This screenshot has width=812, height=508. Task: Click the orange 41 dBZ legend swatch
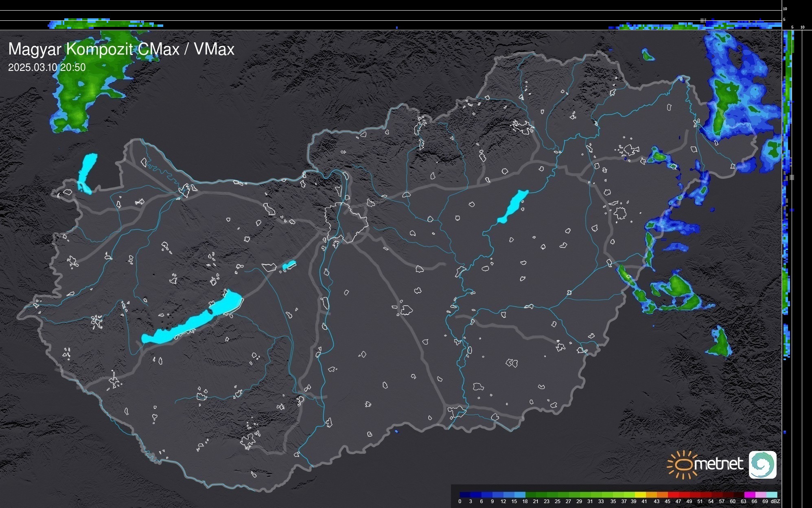(x=651, y=495)
